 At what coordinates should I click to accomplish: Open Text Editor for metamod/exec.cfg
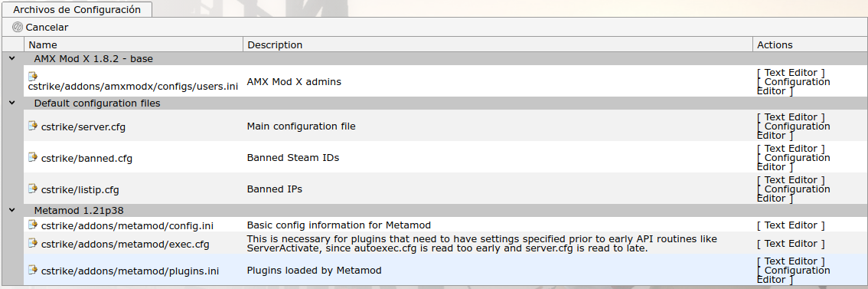(791, 244)
